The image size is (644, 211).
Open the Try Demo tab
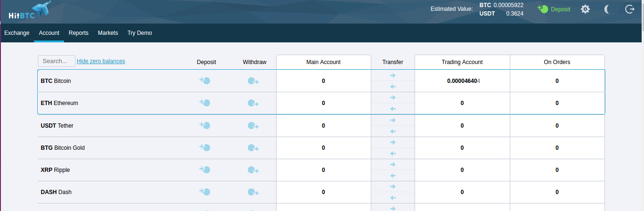139,33
